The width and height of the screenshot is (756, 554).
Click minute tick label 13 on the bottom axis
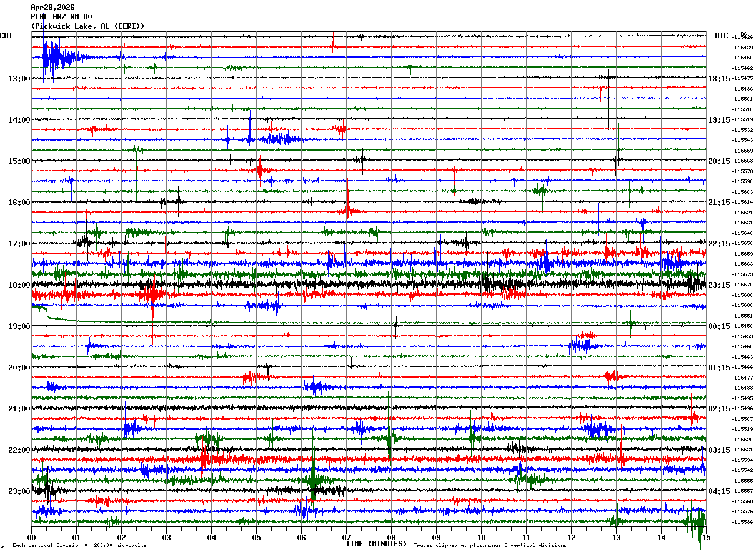click(616, 538)
